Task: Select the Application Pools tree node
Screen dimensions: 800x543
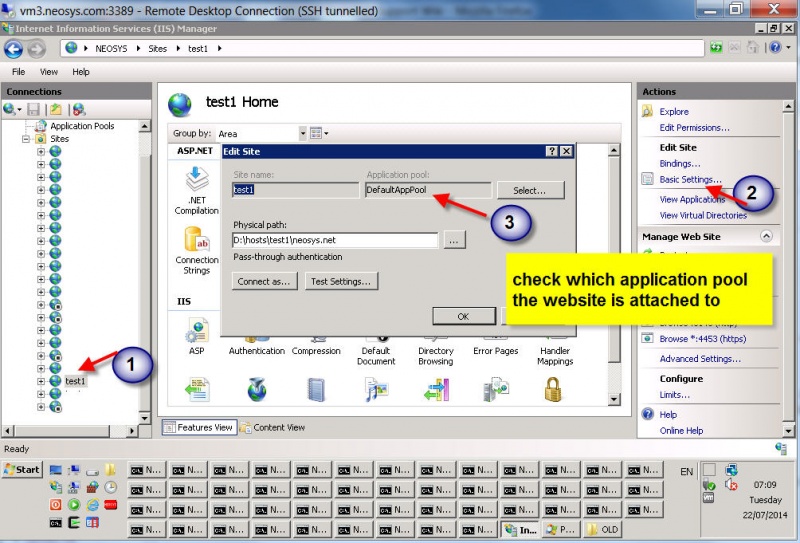Action: pyautogui.click(x=82, y=126)
